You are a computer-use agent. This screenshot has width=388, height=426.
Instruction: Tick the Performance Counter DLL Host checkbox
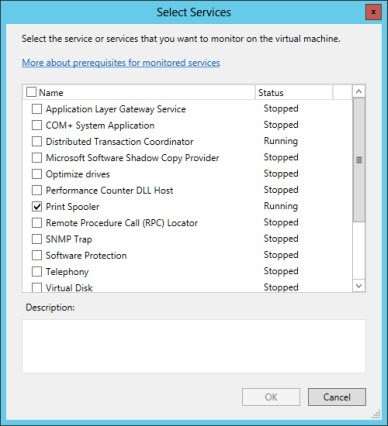pyautogui.click(x=37, y=190)
